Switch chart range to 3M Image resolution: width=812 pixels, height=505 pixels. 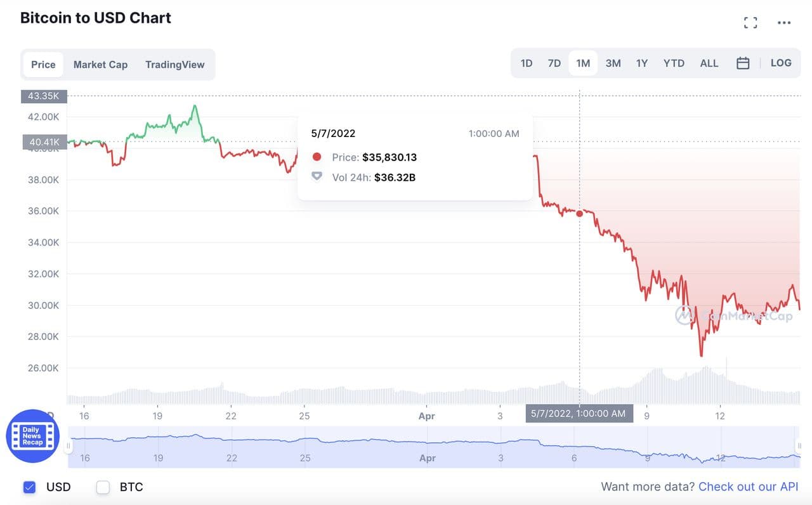(x=613, y=63)
